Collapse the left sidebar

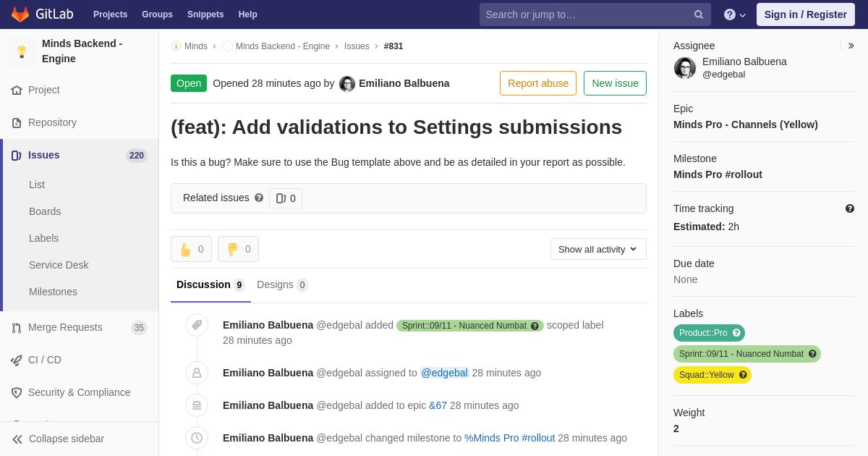click(58, 439)
